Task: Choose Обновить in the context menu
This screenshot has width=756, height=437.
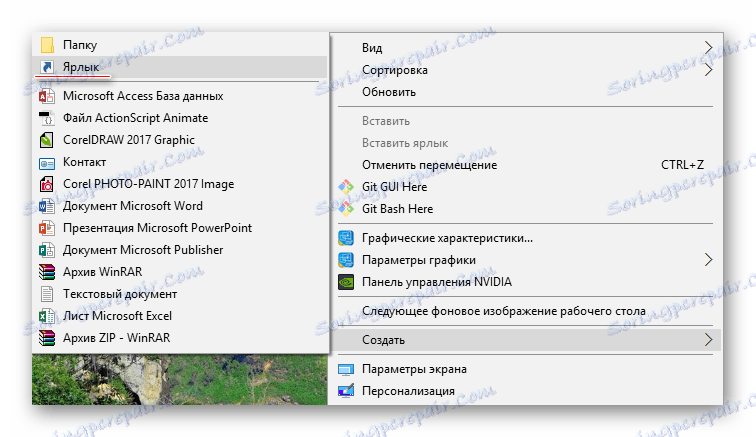Action: pyautogui.click(x=526, y=92)
